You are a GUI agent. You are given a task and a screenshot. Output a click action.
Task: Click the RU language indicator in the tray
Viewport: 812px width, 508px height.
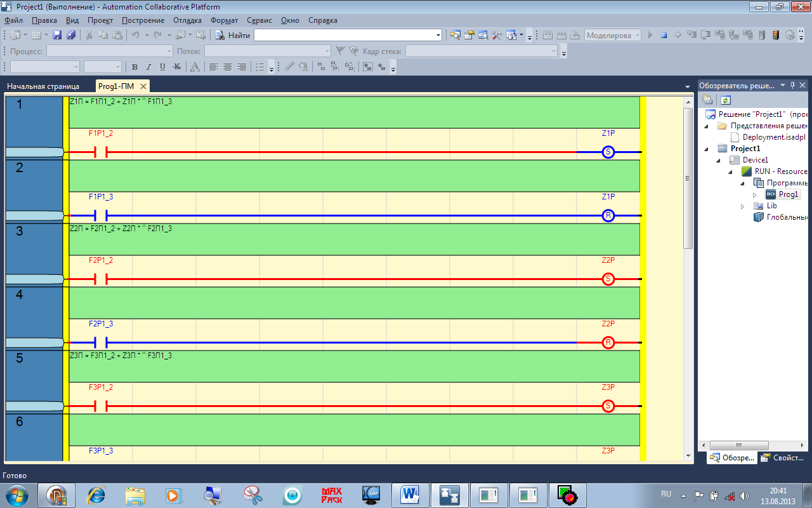(666, 494)
